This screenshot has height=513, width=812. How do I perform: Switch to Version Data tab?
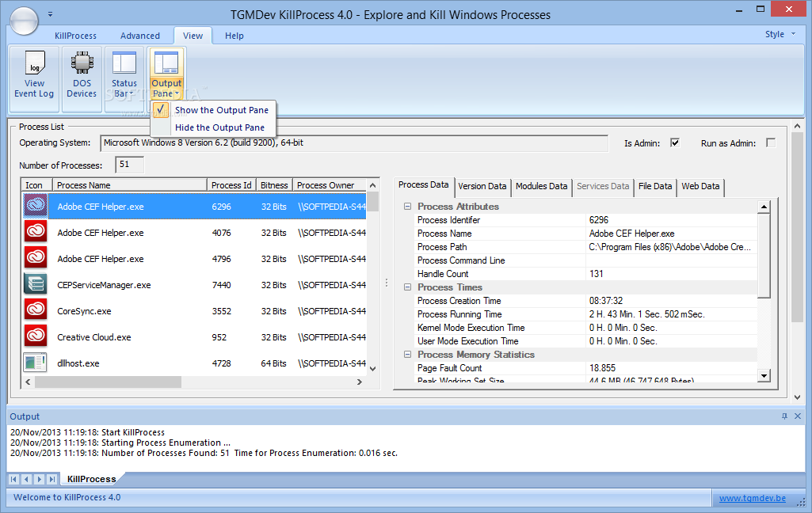(x=482, y=186)
